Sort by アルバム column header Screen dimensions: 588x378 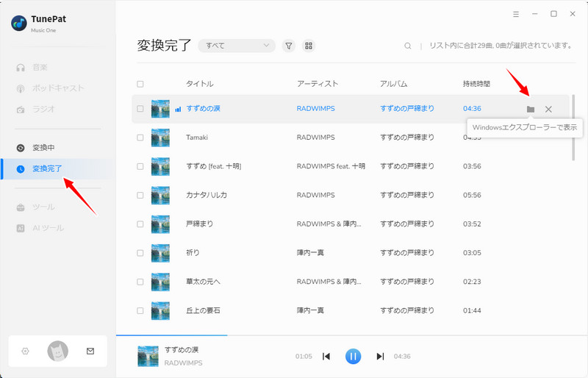[393, 84]
